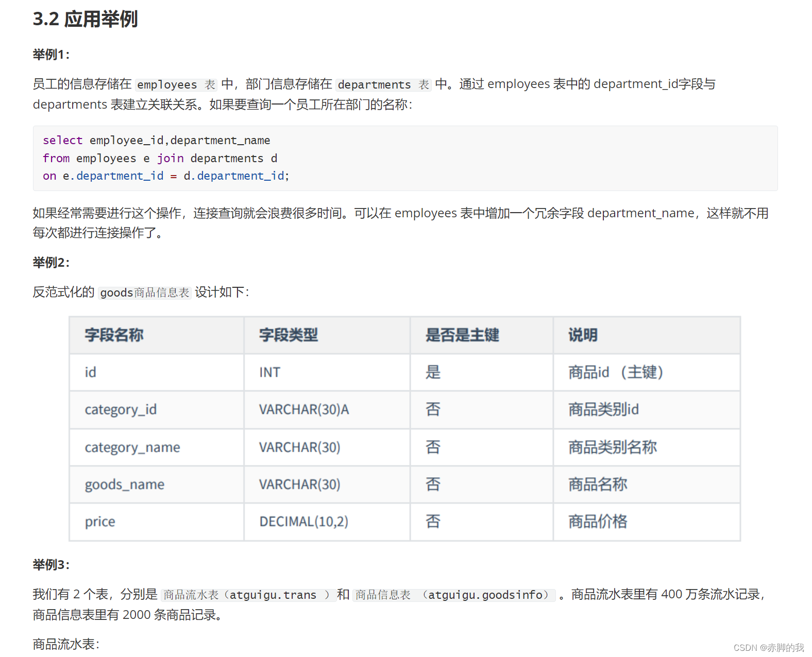Viewport: 812px width, 657px height.
Task: Click the 'category_name' cell
Action: click(157, 447)
